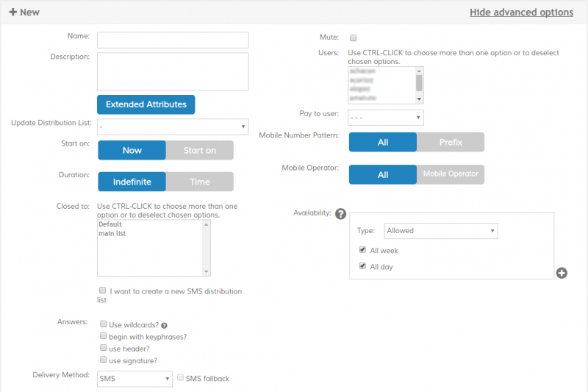Check create new SMS distribution list
The height and width of the screenshot is (392, 588).
103,291
